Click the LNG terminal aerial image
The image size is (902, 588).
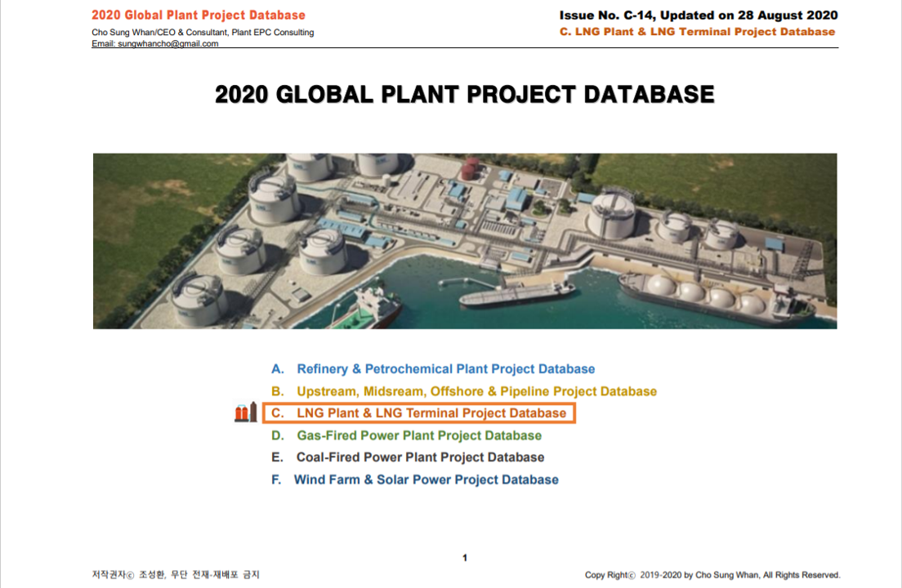point(465,241)
